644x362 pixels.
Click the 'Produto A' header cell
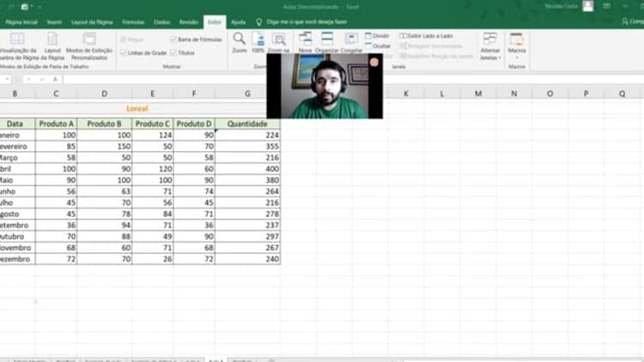point(56,124)
